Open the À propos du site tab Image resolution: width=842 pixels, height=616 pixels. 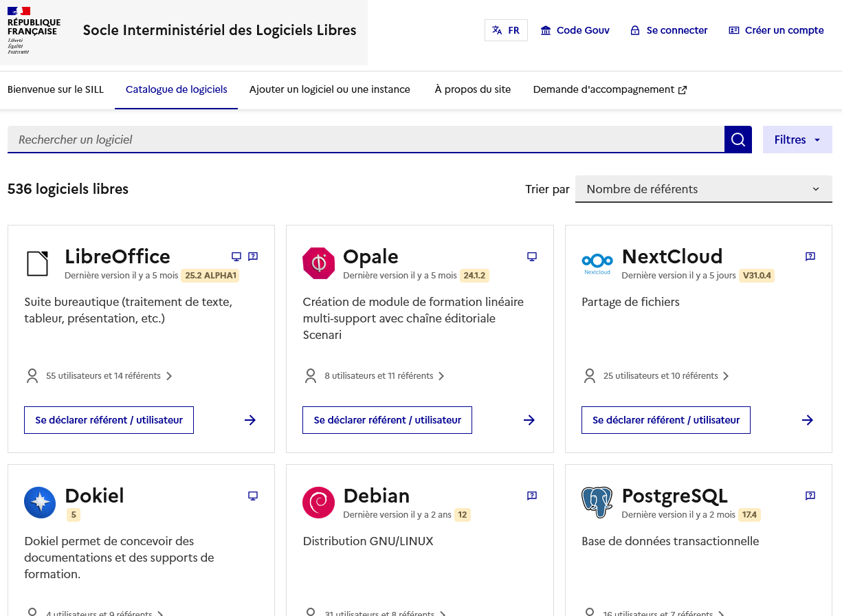click(472, 89)
